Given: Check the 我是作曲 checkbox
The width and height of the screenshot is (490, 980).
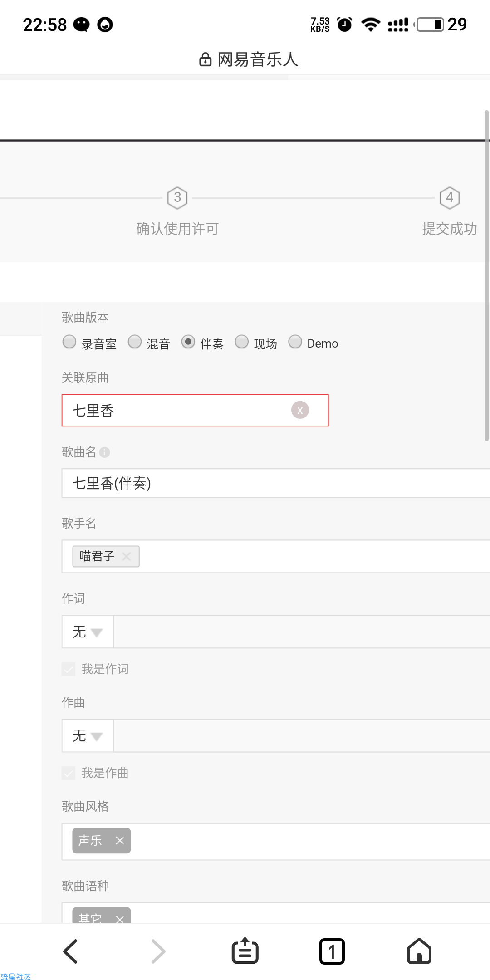Looking at the screenshot, I should [x=69, y=773].
